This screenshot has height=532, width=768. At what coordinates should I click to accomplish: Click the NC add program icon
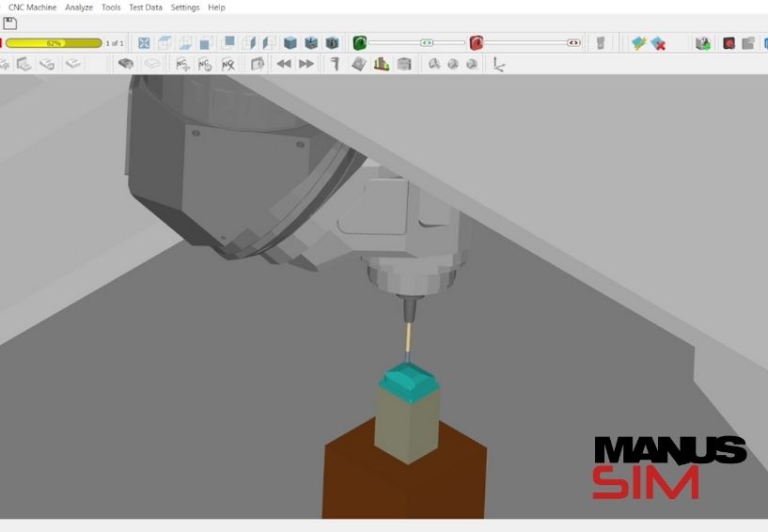point(182,64)
